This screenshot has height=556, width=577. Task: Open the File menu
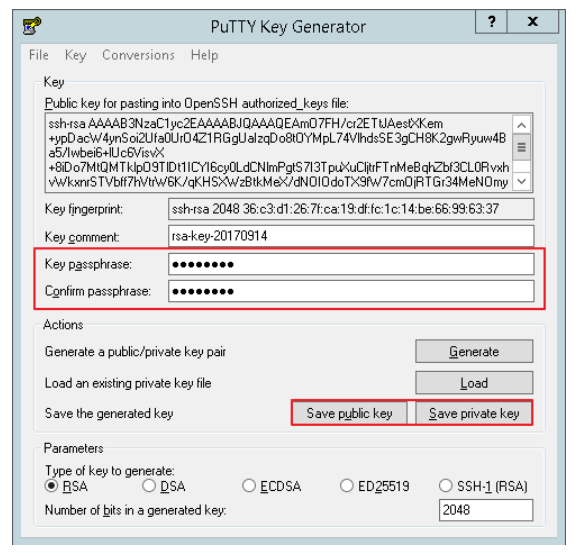pos(39,55)
